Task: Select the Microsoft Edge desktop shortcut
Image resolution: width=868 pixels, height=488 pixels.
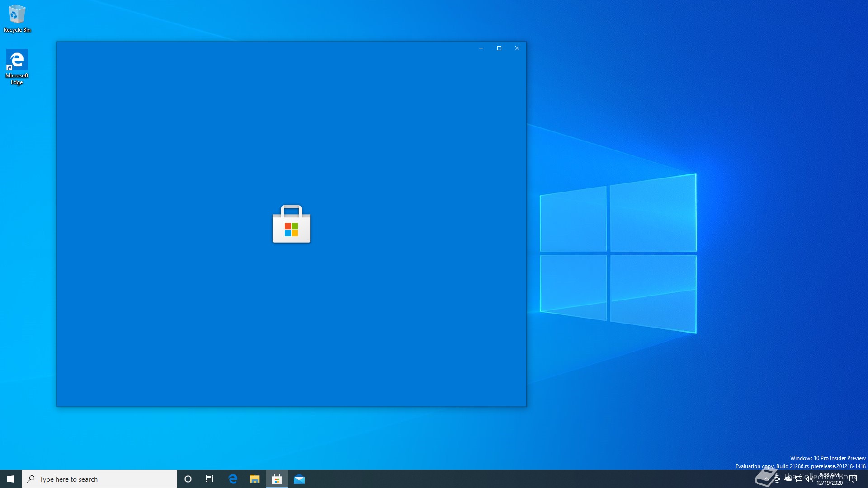Action: (17, 67)
